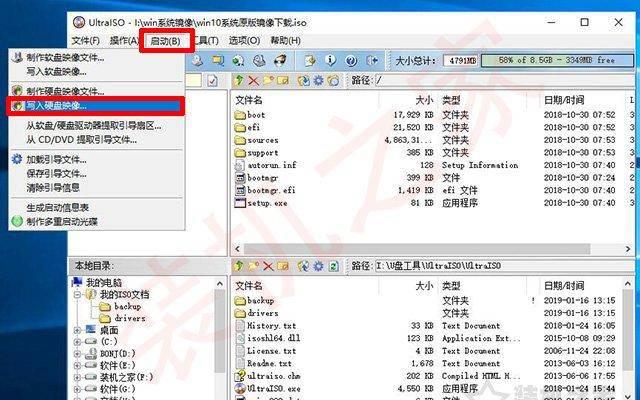Click the gear icon in the local pane toolbar
Screen dimensions: 640x400
coord(318,266)
